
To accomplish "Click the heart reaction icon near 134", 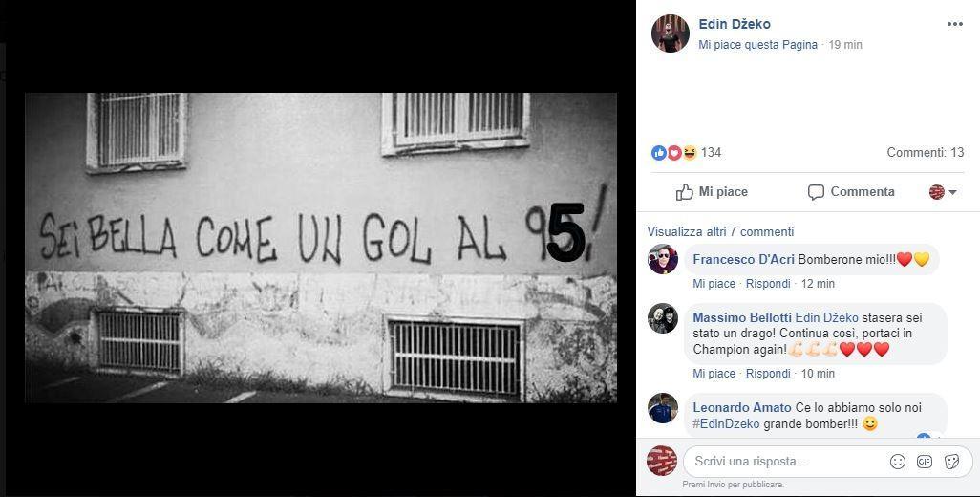I will pos(674,153).
